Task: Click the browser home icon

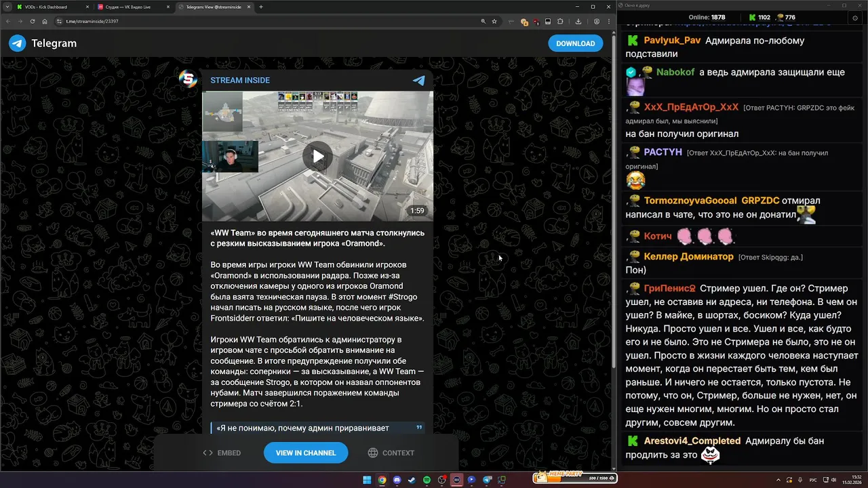Action: click(45, 21)
